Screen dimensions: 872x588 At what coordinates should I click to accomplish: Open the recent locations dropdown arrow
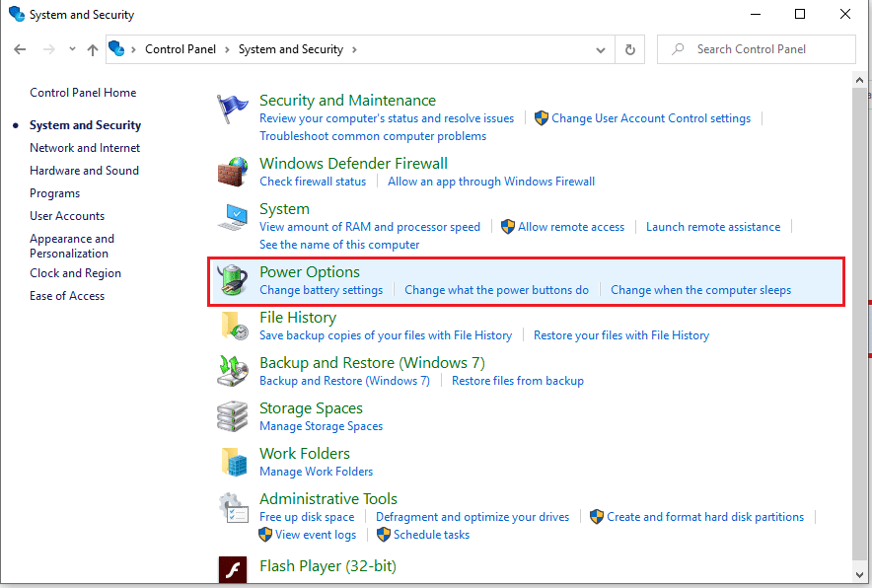click(72, 49)
